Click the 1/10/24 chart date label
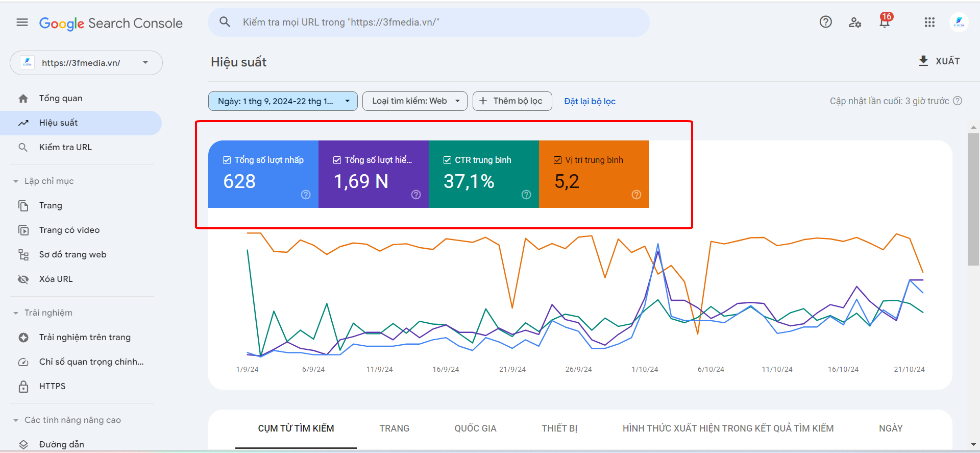980x453 pixels. (645, 369)
